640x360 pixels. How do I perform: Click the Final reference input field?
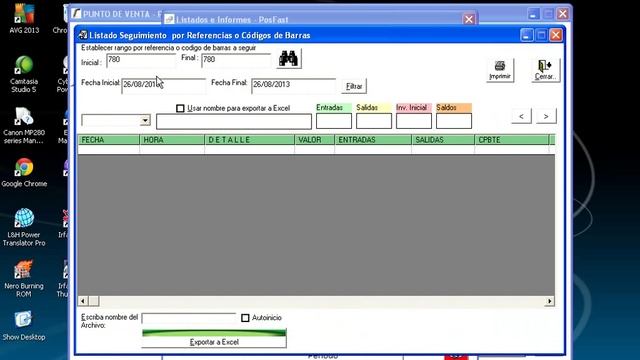click(236, 60)
